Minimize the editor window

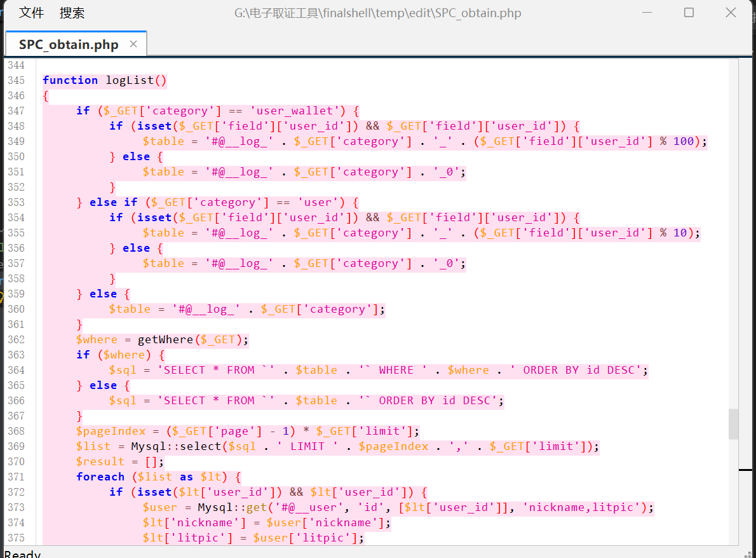pyautogui.click(x=647, y=13)
